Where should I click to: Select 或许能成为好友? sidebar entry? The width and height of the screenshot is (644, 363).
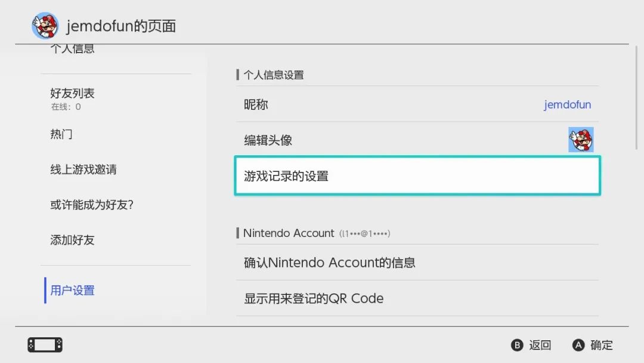pos(92,205)
